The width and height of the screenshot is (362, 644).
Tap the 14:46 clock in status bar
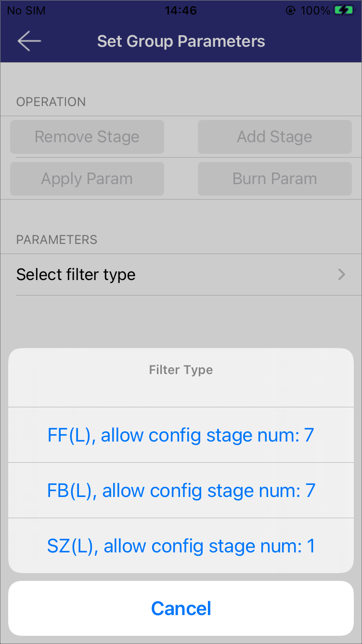[x=181, y=10]
